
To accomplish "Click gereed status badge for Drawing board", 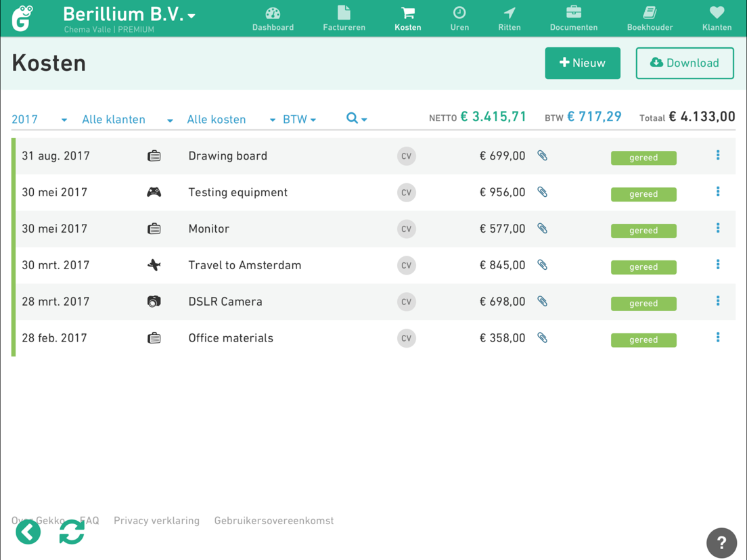I will coord(643,158).
